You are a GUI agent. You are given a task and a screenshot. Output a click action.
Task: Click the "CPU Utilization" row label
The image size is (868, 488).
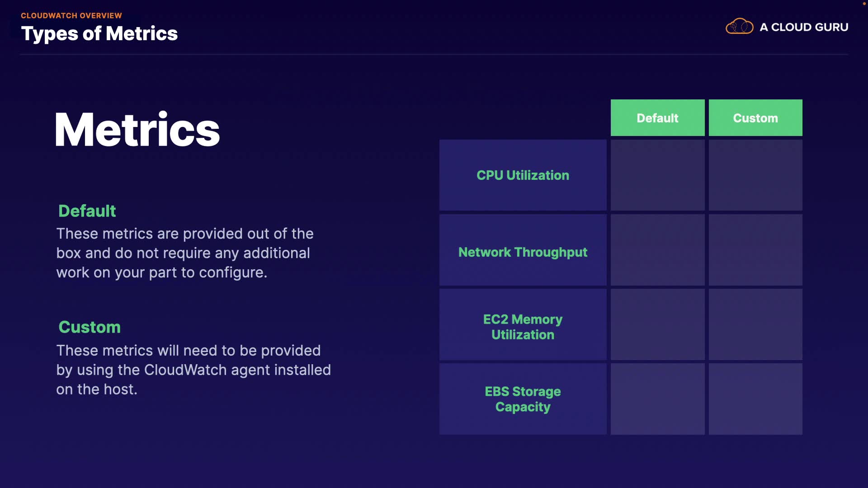pyautogui.click(x=523, y=175)
